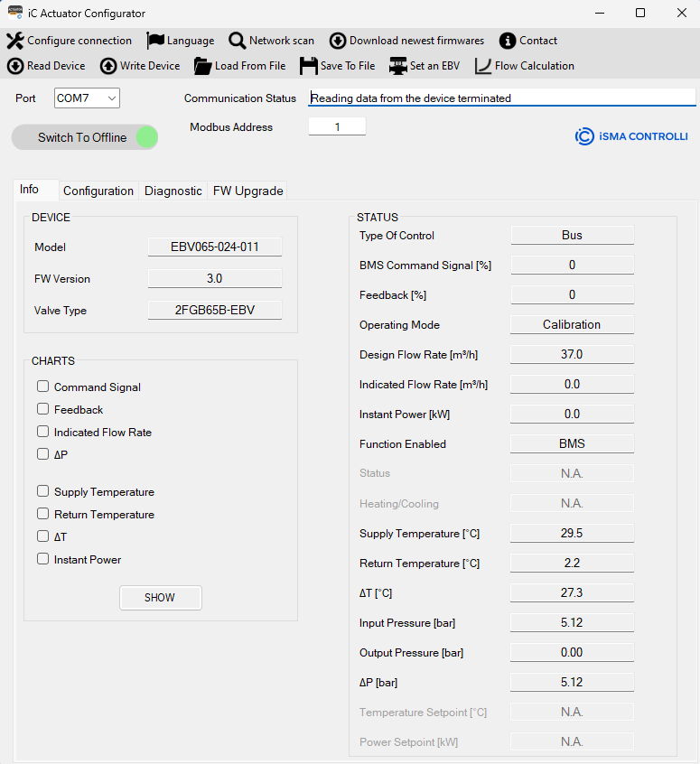The image size is (700, 764).
Task: Click Return Temperature value 2.2
Action: click(x=573, y=563)
